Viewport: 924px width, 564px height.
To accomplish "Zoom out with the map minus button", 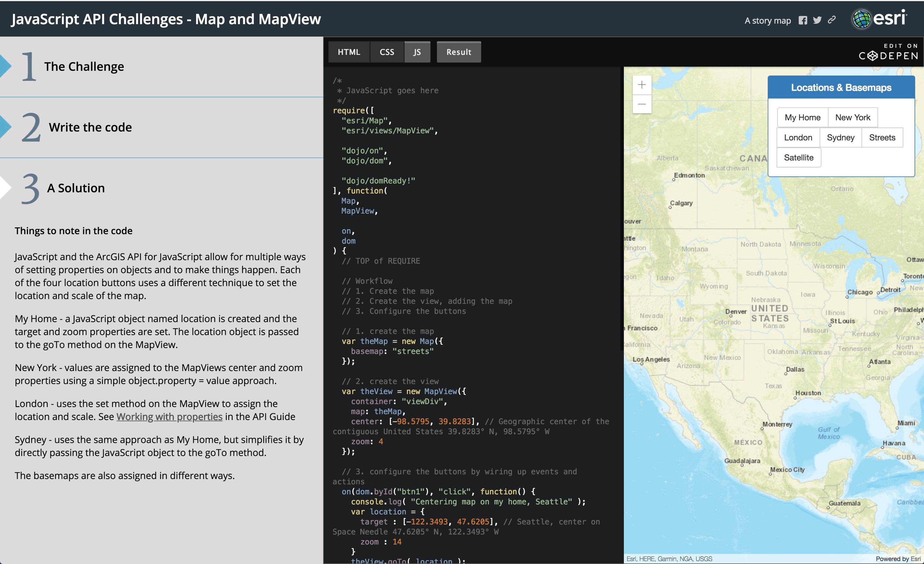I will (x=642, y=104).
